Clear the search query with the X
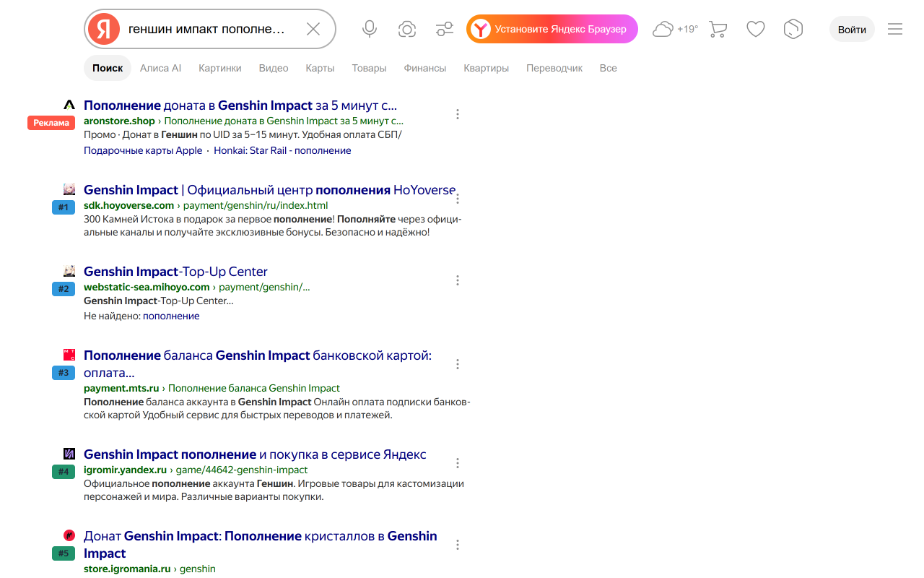924x578 pixels. [313, 29]
